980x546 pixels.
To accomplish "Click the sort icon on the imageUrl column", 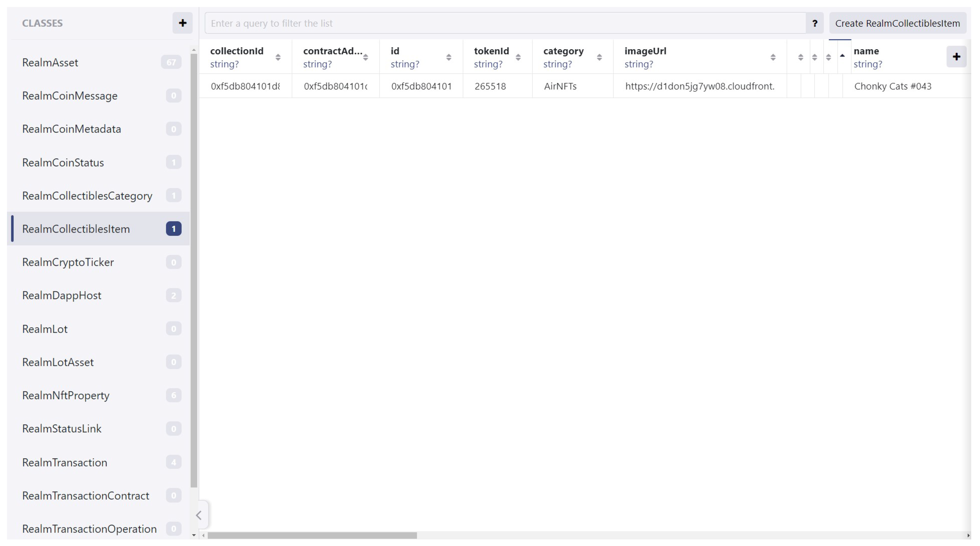I will 773,57.
